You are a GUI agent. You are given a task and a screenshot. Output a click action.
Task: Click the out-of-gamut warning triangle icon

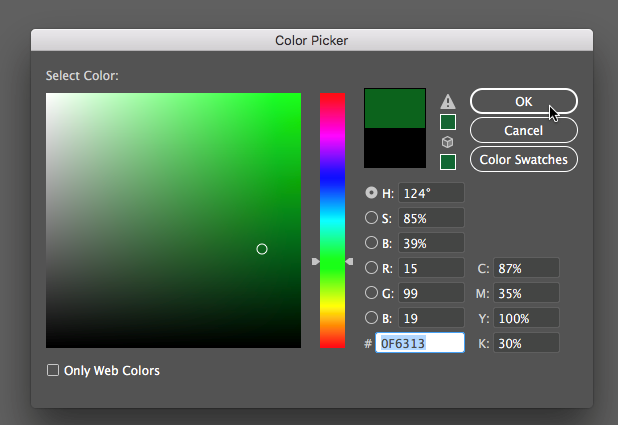point(448,102)
